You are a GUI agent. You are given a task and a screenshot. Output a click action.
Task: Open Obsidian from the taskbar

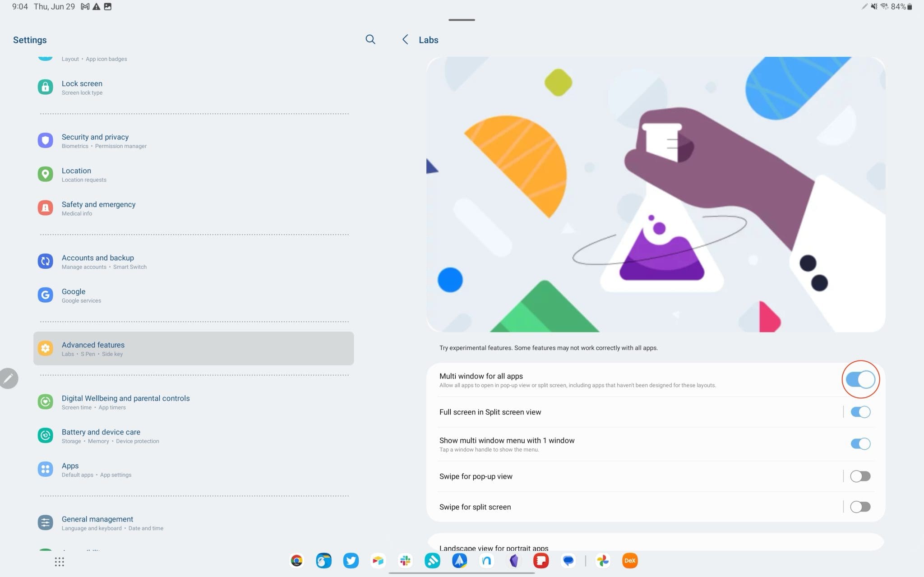coord(514,561)
